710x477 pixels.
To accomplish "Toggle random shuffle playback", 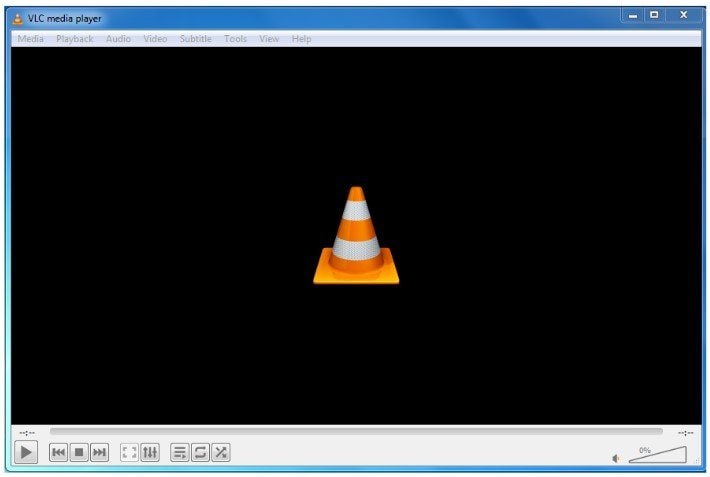I will coord(221,452).
